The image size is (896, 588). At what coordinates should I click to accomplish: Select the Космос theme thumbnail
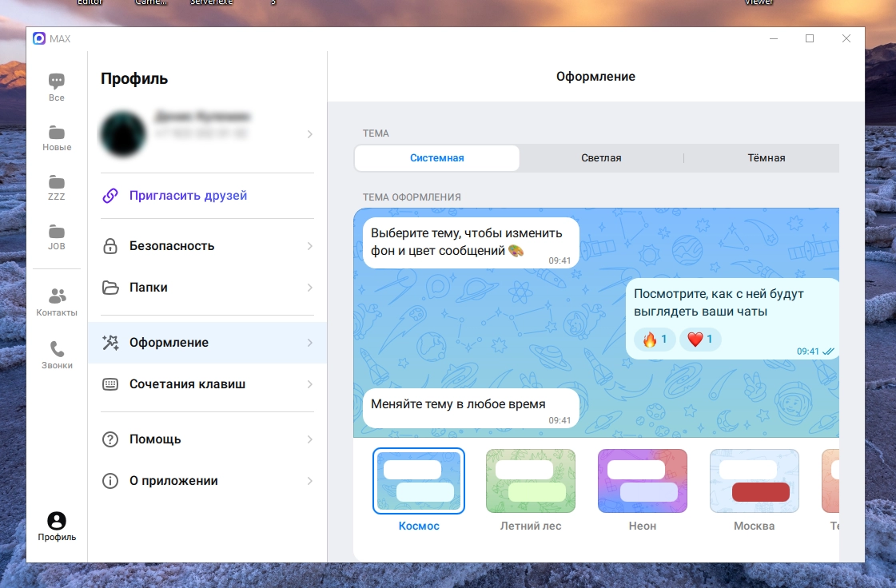[419, 481]
